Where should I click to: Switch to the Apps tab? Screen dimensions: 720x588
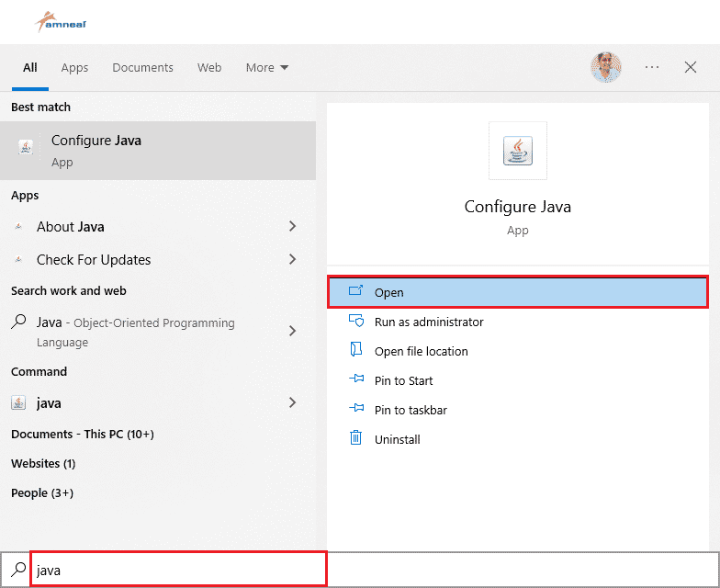[74, 67]
